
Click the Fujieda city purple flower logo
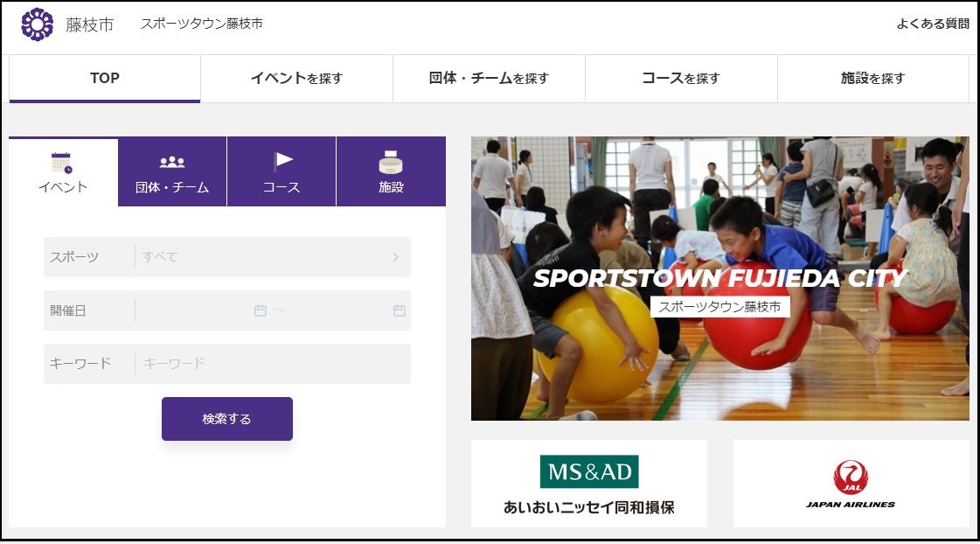click(x=37, y=24)
